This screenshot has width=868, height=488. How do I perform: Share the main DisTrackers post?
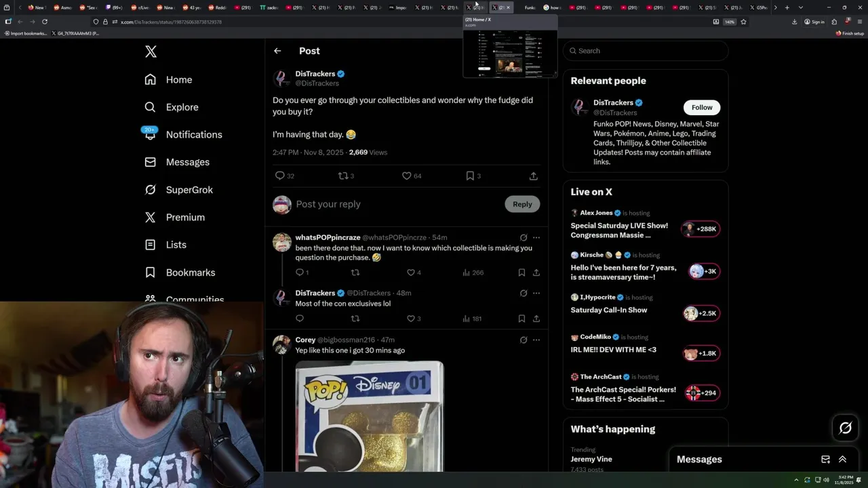[x=534, y=176]
